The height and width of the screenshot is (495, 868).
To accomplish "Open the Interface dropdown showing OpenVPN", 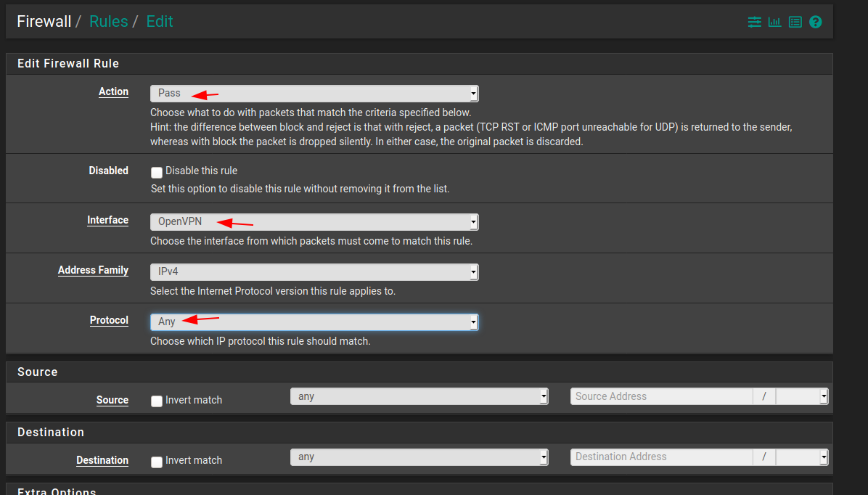I will [x=314, y=222].
